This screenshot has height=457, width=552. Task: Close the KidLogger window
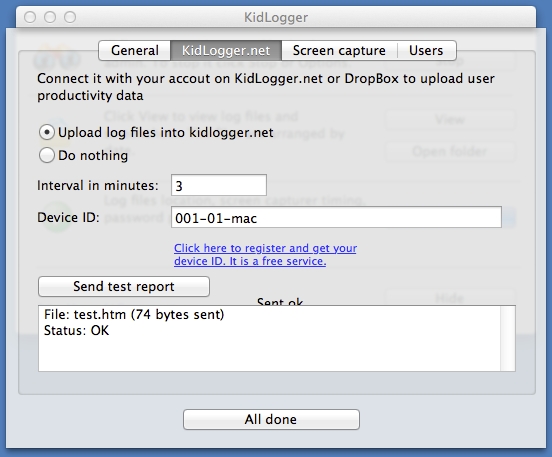(30, 17)
